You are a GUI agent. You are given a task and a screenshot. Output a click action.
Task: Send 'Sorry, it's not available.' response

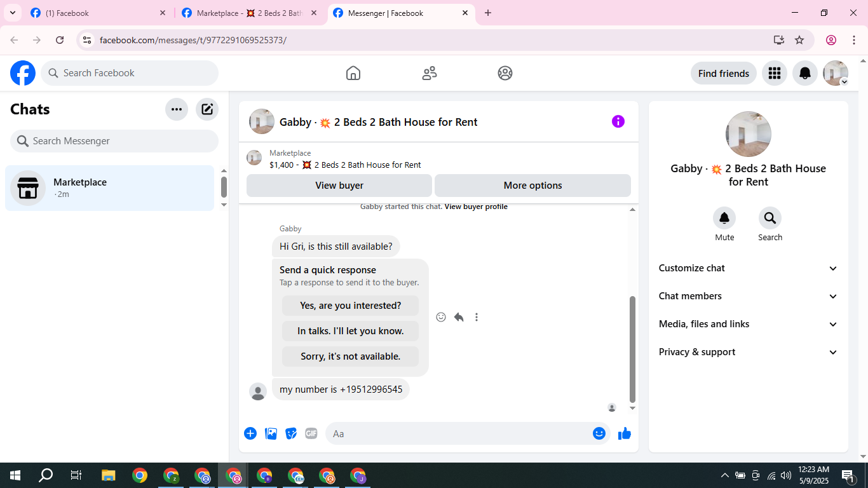tap(350, 356)
